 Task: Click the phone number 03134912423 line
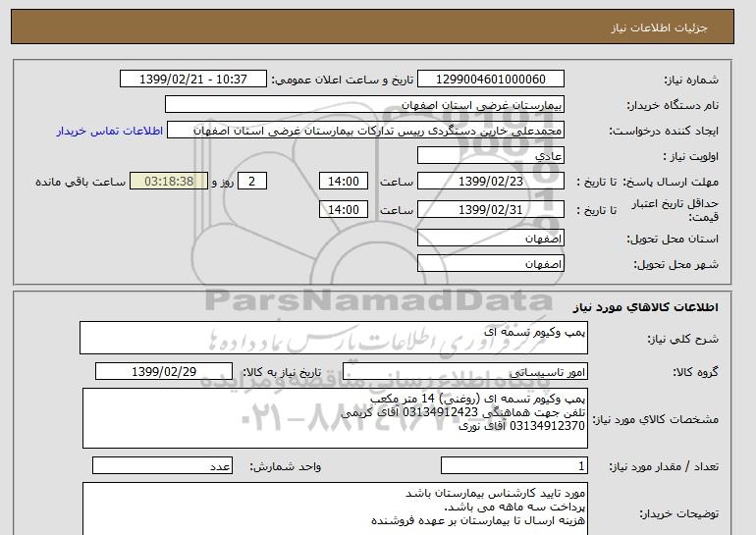pyautogui.click(x=462, y=412)
